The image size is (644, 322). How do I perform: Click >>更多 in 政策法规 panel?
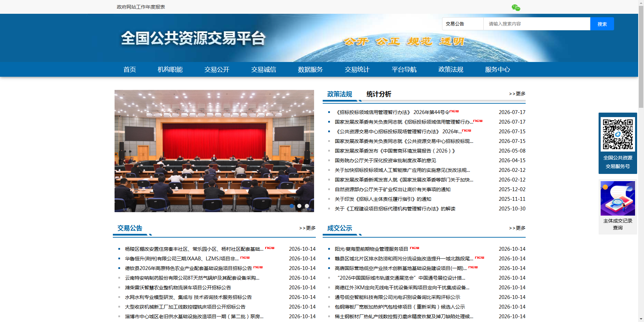click(517, 94)
